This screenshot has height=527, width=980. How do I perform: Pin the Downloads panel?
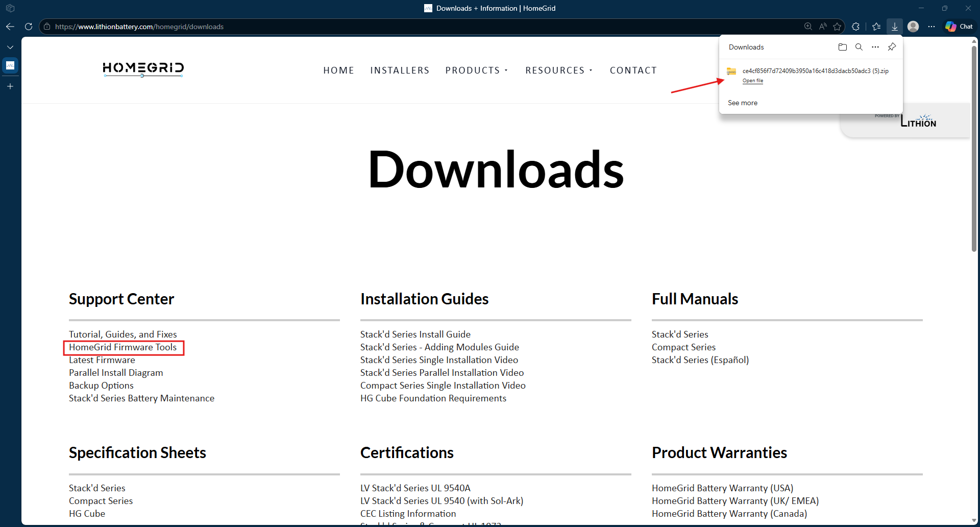[x=892, y=47]
